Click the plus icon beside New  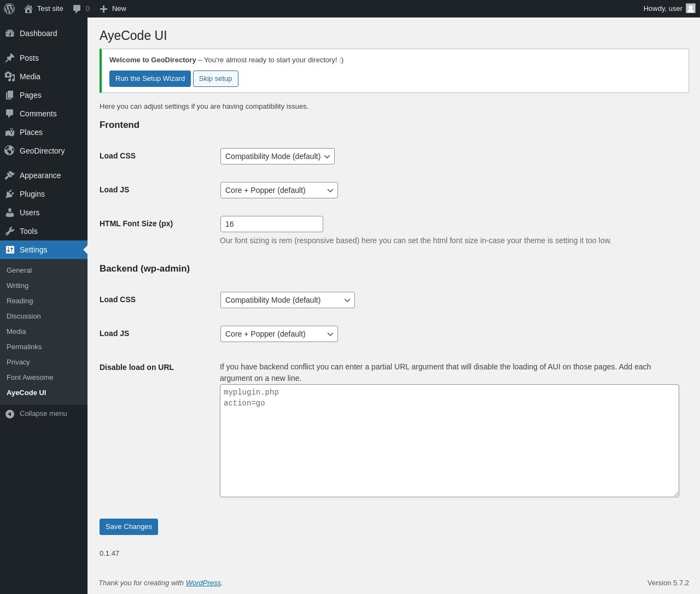(x=103, y=9)
